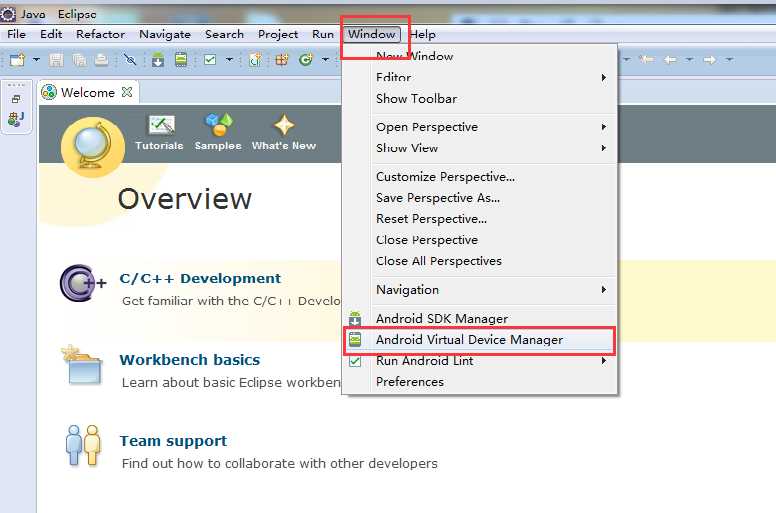Image resolution: width=776 pixels, height=513 pixels.
Task: Select Customize Perspective... menu item
Action: coord(479,177)
